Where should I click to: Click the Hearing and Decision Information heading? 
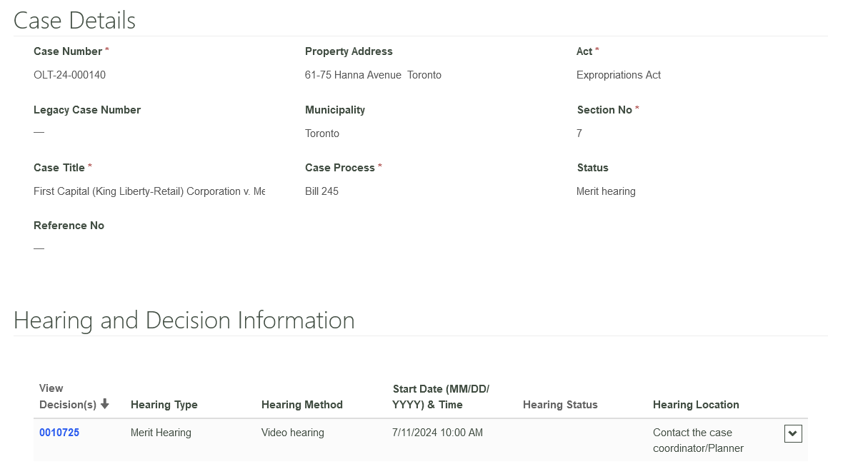click(x=184, y=321)
